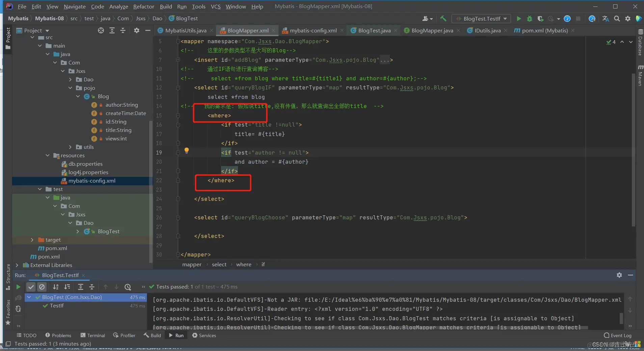Open Project panel options gear
644x351 pixels.
click(x=136, y=30)
